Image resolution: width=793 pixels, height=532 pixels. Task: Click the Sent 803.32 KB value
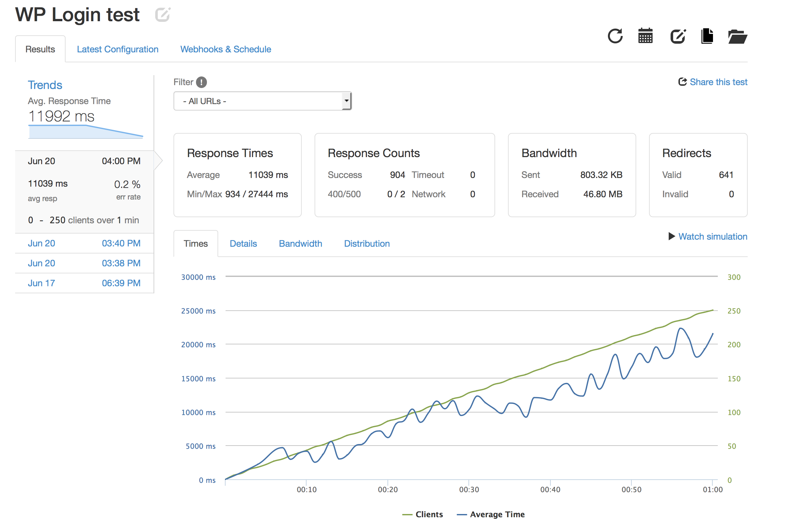(x=601, y=175)
